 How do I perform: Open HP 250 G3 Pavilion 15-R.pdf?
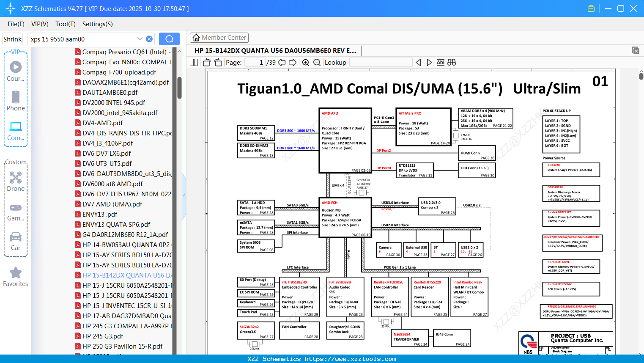(119, 346)
